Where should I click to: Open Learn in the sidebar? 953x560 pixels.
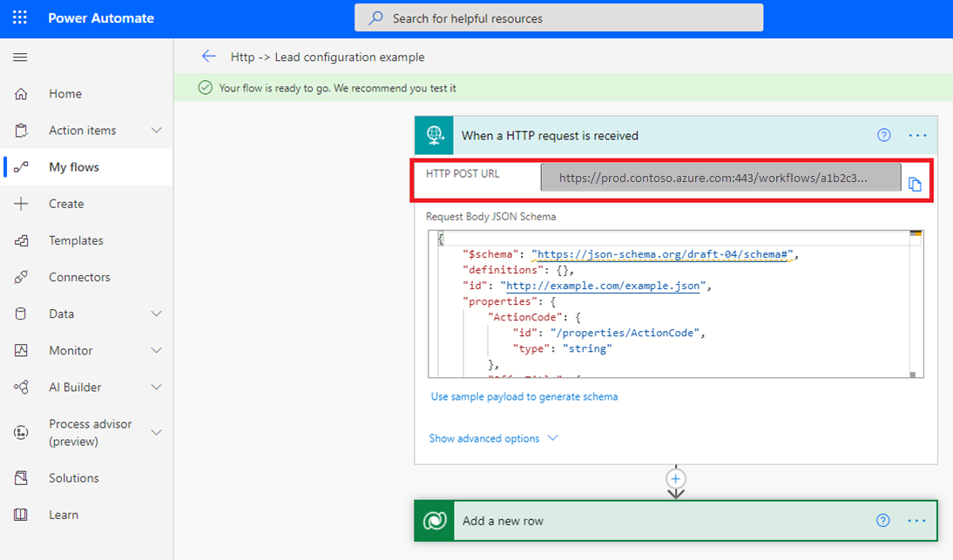tap(64, 515)
